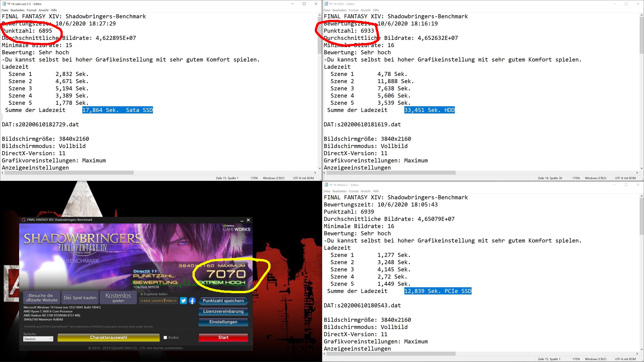The image size is (644, 362).
Task: Click the vertical scrollbar down arrow in HDD editor
Action: pyautogui.click(x=641, y=168)
